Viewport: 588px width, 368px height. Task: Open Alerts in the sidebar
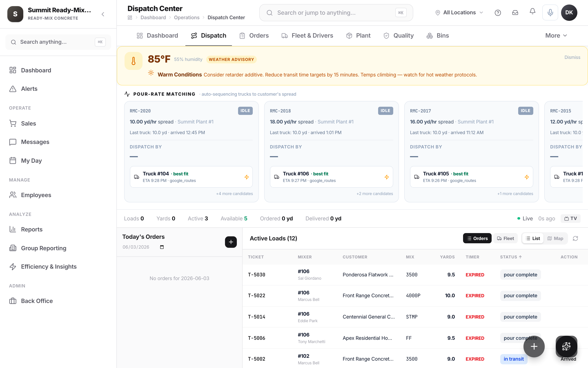coord(58,89)
